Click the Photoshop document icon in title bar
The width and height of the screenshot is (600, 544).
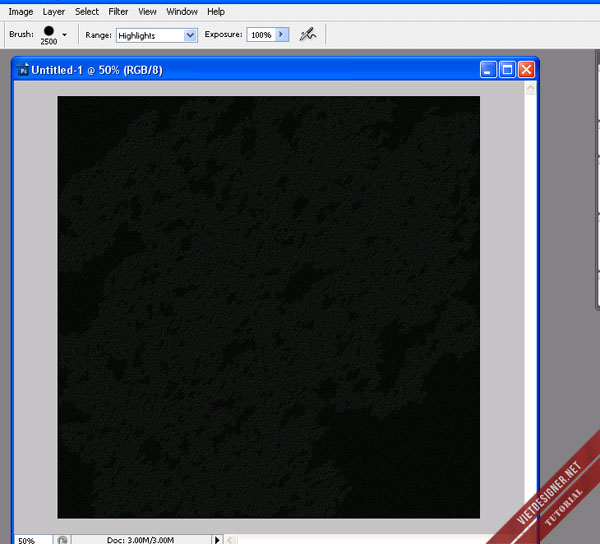pos(23,70)
